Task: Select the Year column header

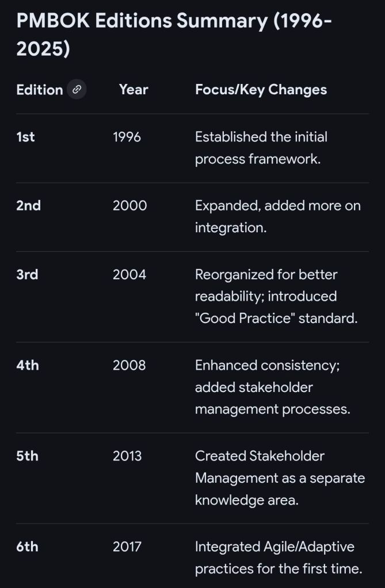Action: (x=134, y=90)
